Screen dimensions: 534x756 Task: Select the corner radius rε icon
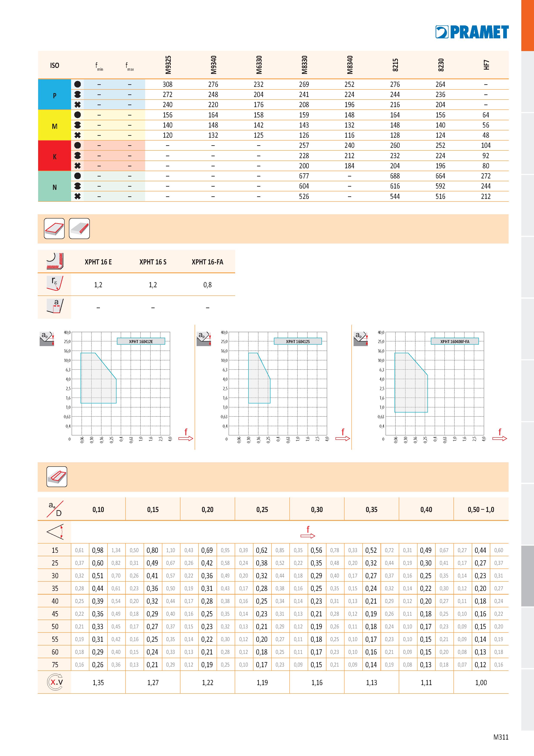(55, 284)
